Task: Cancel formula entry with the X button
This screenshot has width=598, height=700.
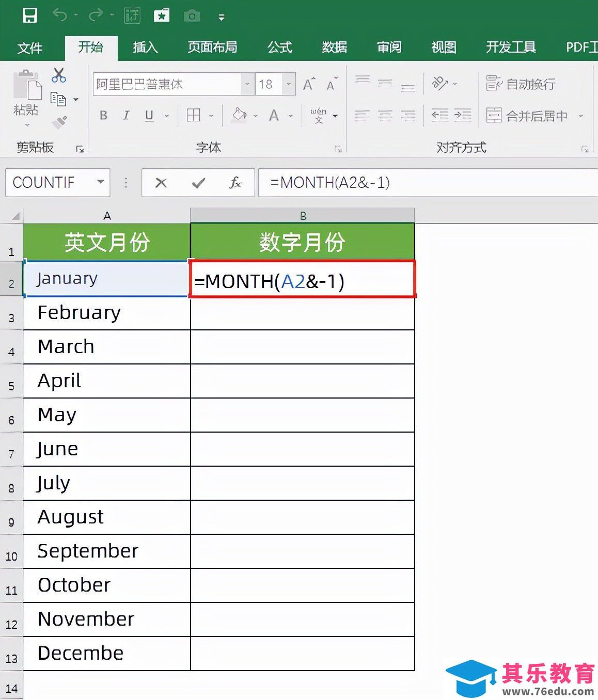Action: tap(161, 183)
